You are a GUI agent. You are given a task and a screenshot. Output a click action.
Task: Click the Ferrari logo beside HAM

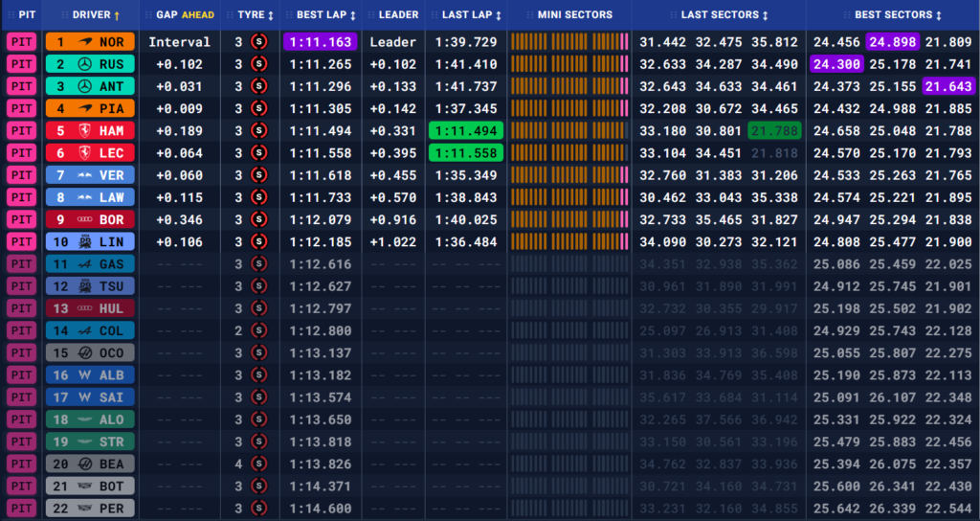[85, 130]
